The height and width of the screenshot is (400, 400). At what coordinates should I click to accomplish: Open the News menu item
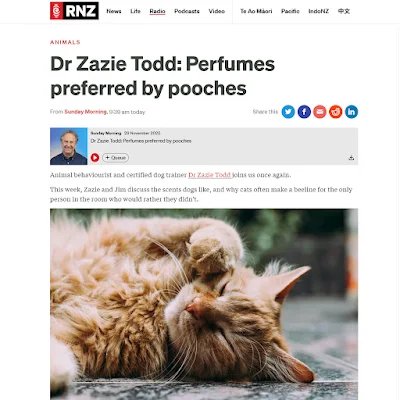point(114,11)
